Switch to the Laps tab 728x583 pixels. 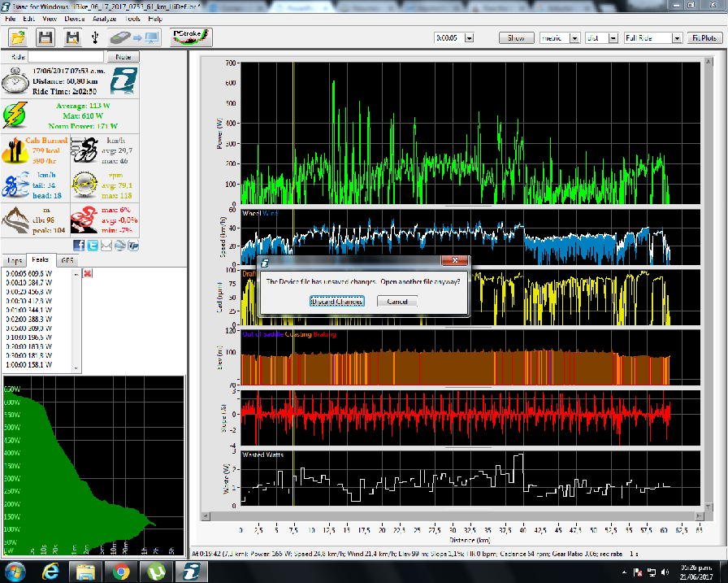pos(15,259)
